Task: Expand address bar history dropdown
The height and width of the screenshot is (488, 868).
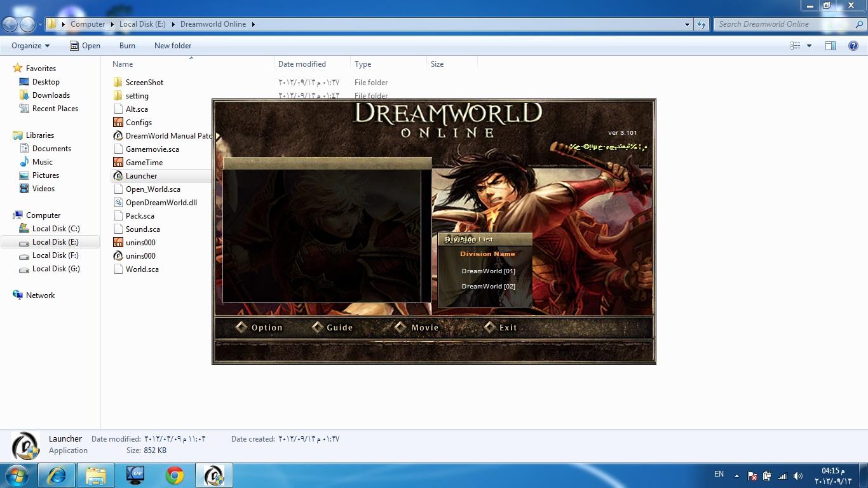Action: pyautogui.click(x=687, y=24)
